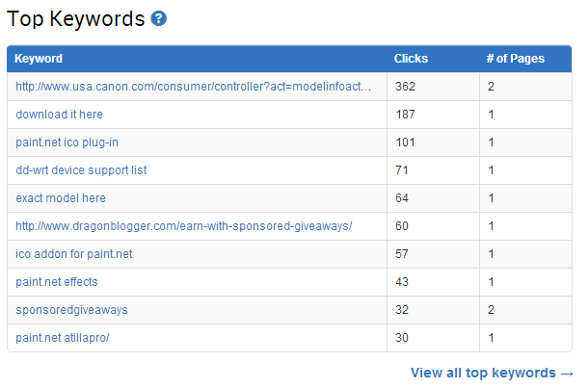Click the Top Keywords heading

click(76, 18)
